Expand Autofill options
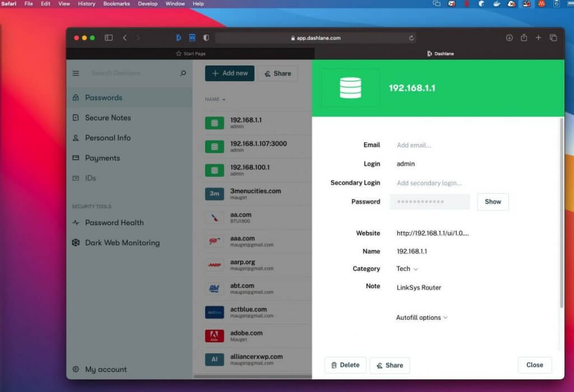Image resolution: width=574 pixels, height=392 pixels. pyautogui.click(x=422, y=318)
